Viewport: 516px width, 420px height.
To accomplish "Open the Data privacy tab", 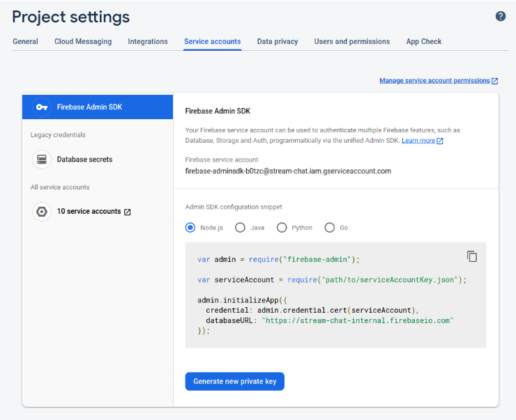I will [x=278, y=41].
